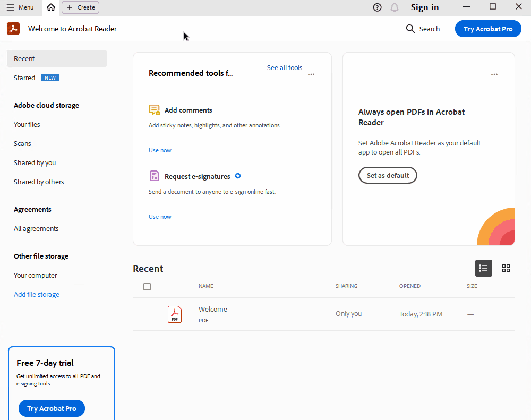This screenshot has height=420, width=531.
Task: Click the Add comments tool title
Action: click(x=189, y=110)
